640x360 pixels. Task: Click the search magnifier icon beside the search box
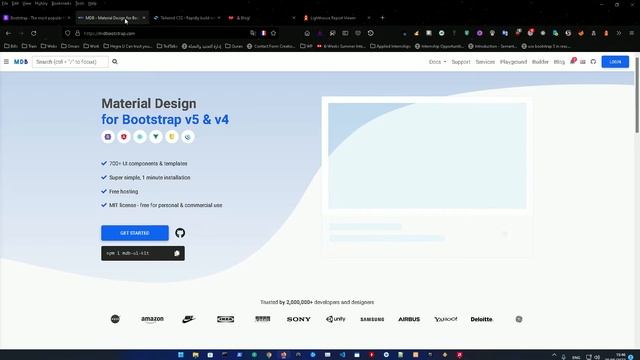pyautogui.click(x=115, y=62)
